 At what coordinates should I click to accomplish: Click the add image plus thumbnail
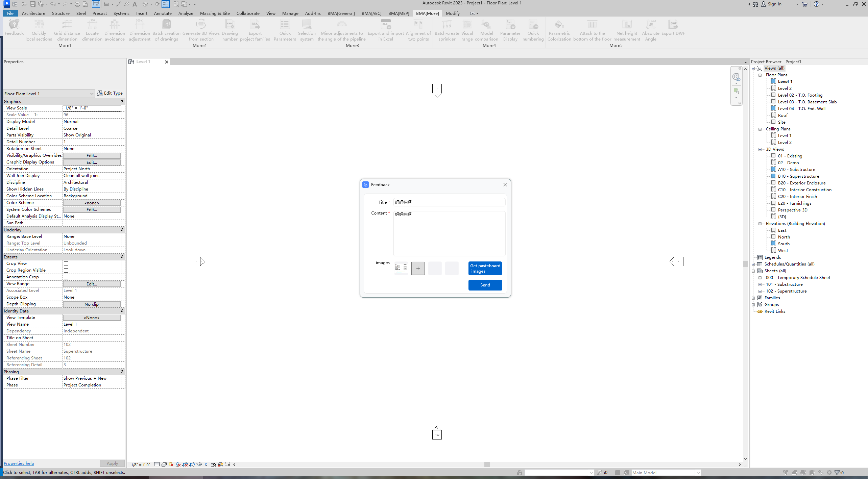click(418, 269)
